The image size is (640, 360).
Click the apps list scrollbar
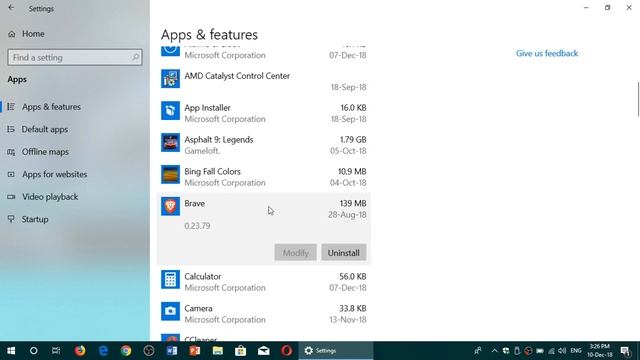pos(638,99)
